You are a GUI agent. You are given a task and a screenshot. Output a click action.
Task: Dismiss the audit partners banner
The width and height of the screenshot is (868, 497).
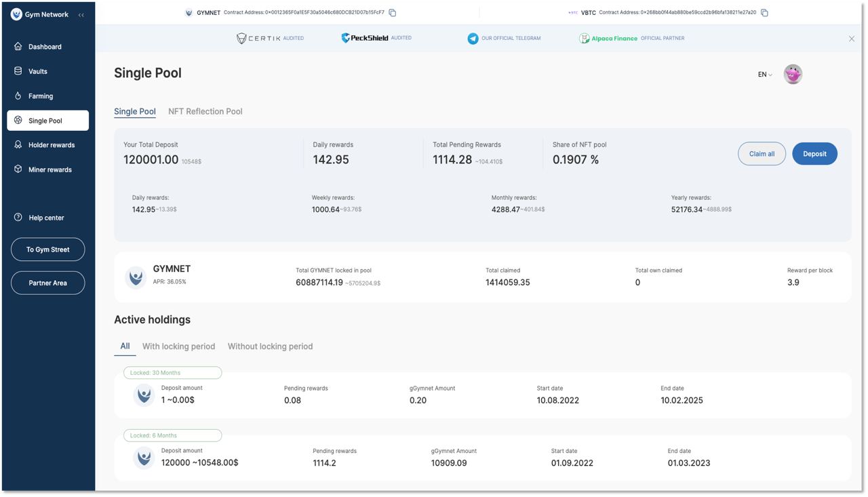click(x=852, y=39)
